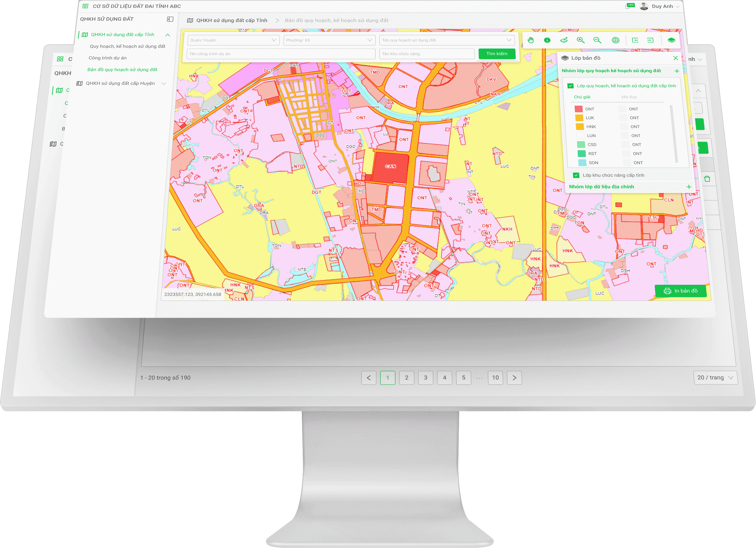Show full extent with globe icon

[x=615, y=40]
